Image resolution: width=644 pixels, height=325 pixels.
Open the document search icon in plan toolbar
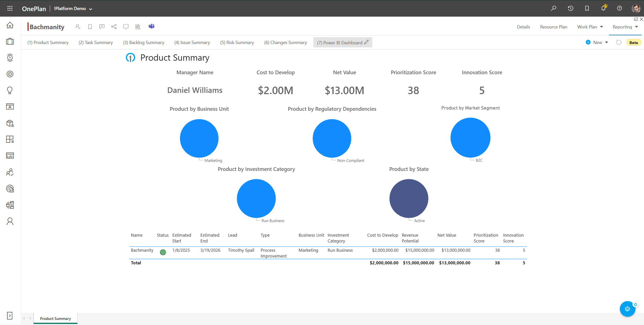pyautogui.click(x=138, y=26)
